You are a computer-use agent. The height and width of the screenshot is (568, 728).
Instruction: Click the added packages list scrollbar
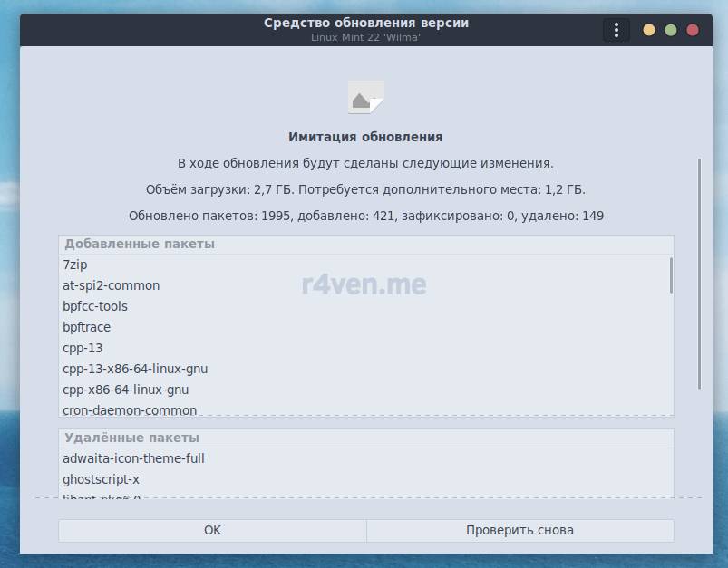coord(671,275)
